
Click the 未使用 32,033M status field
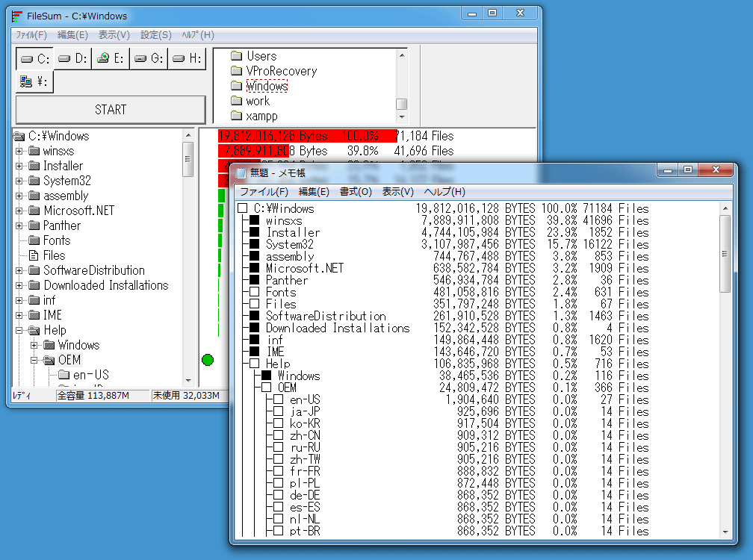click(188, 396)
